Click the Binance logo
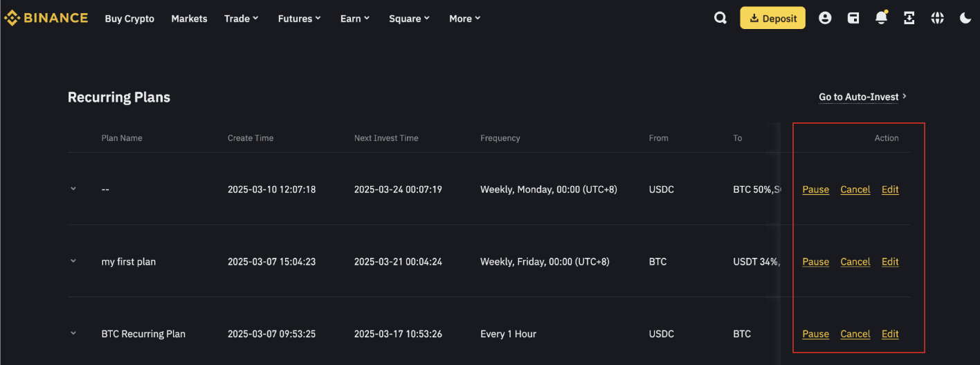The width and height of the screenshot is (980, 365). [46, 18]
